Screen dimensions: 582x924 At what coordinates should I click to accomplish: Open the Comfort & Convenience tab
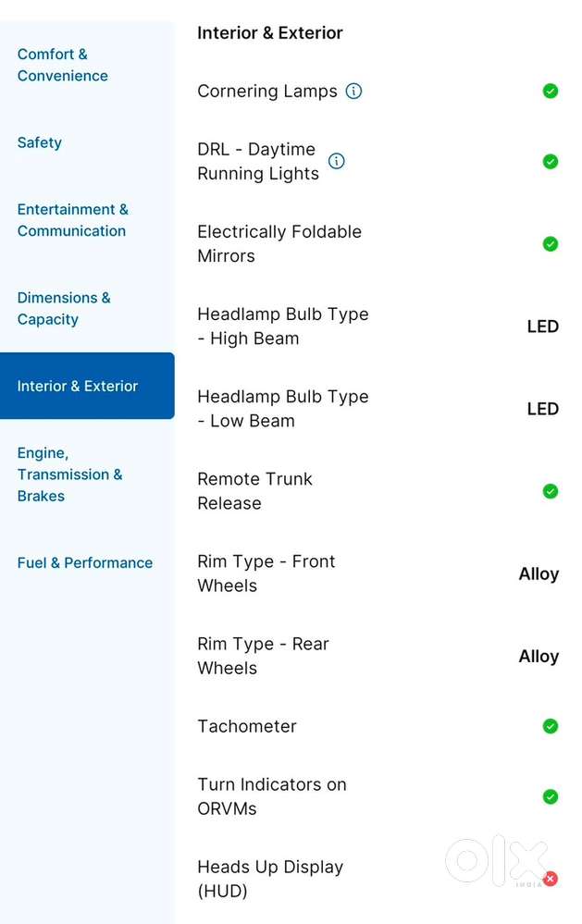63,65
